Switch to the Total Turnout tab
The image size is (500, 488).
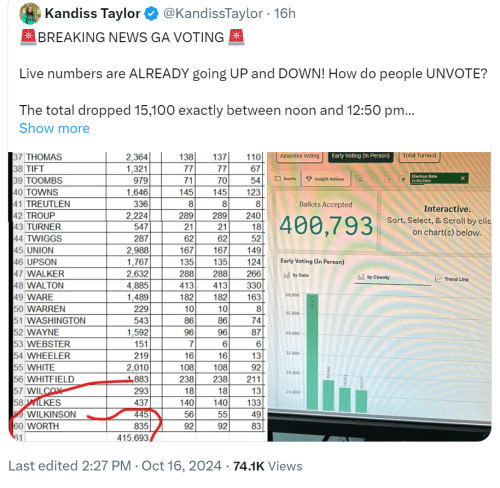pyautogui.click(x=419, y=156)
